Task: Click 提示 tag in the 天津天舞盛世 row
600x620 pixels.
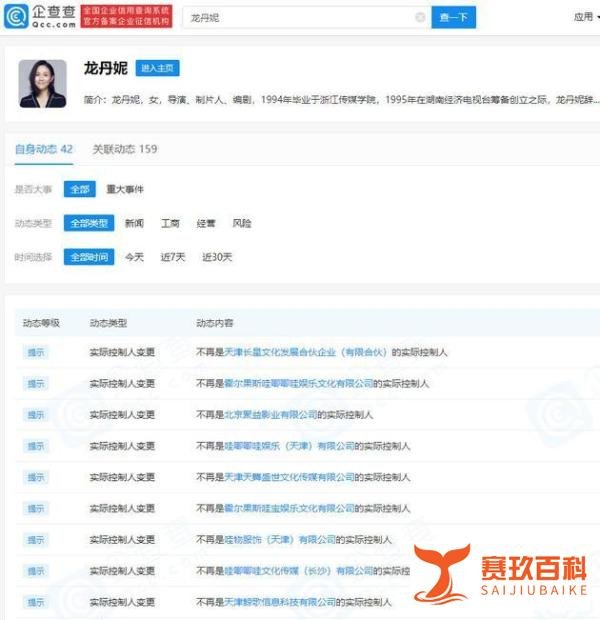Action: (x=36, y=477)
